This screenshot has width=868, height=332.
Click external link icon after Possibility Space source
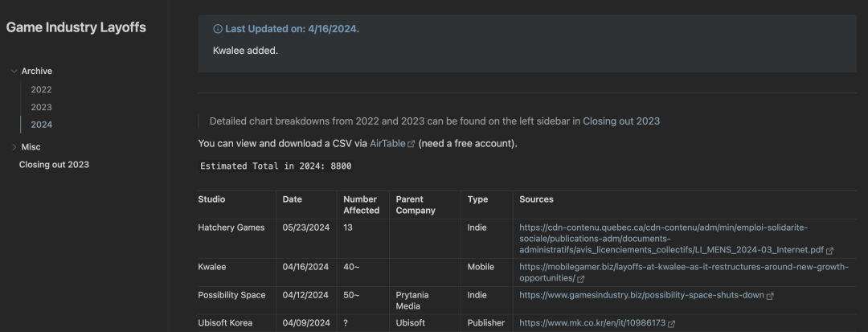tap(770, 296)
